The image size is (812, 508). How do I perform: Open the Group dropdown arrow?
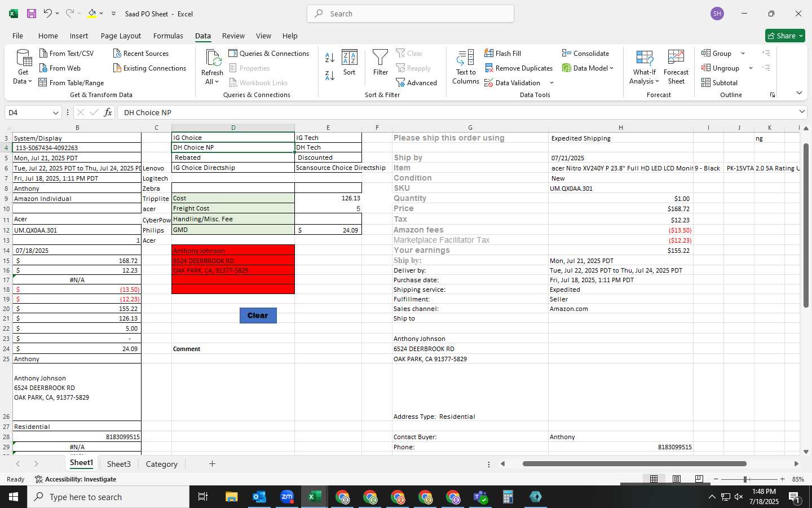(743, 53)
